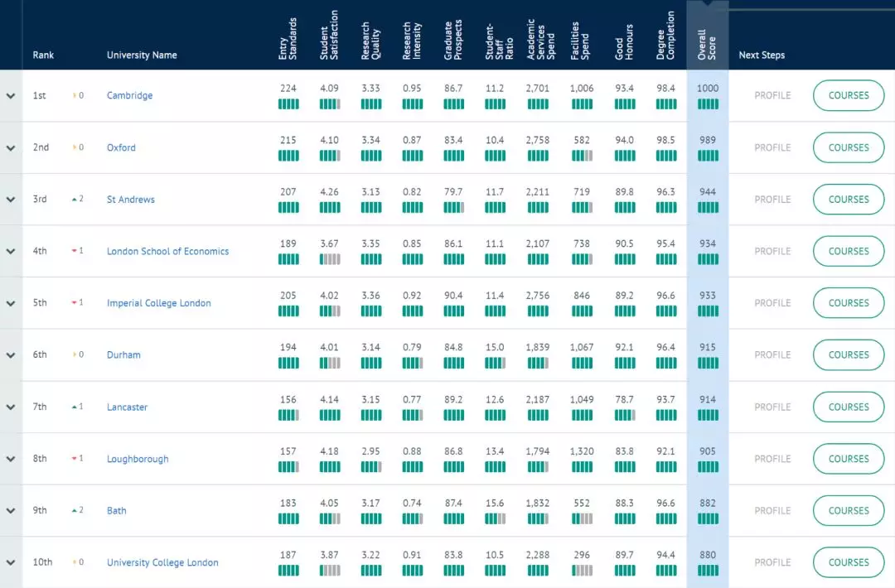Open the London School of Economics link
895x588 pixels.
167,251
